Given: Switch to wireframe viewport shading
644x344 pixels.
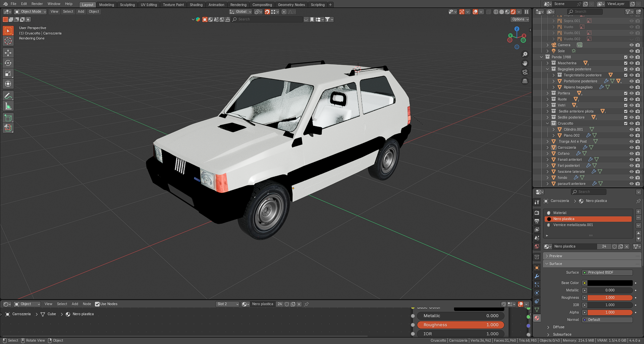Looking at the screenshot, I should 496,12.
